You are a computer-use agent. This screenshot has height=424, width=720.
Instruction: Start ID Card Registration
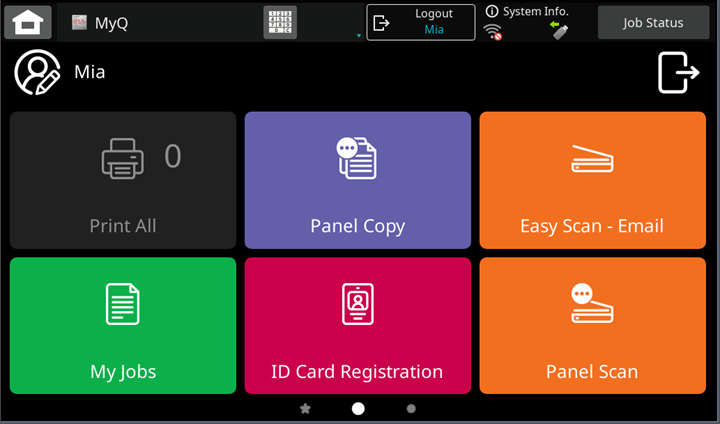tap(357, 326)
